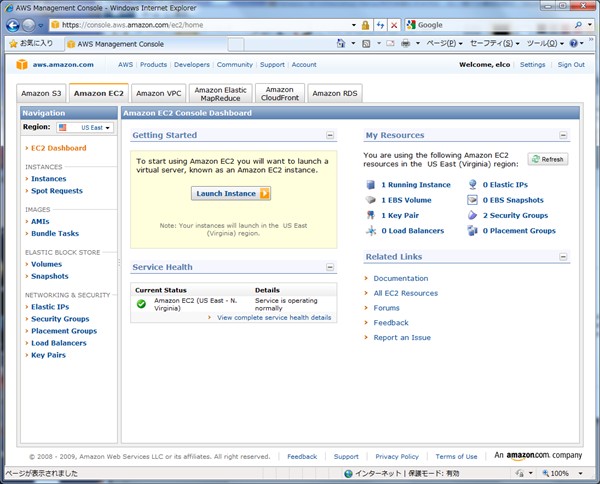The width and height of the screenshot is (600, 484).
Task: Collapse the Service Health panel
Action: [x=330, y=267]
